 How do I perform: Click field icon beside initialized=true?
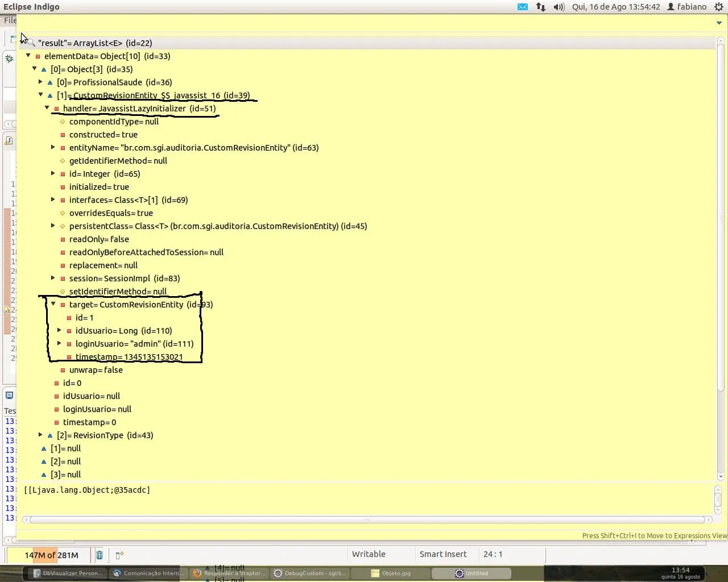(63, 187)
